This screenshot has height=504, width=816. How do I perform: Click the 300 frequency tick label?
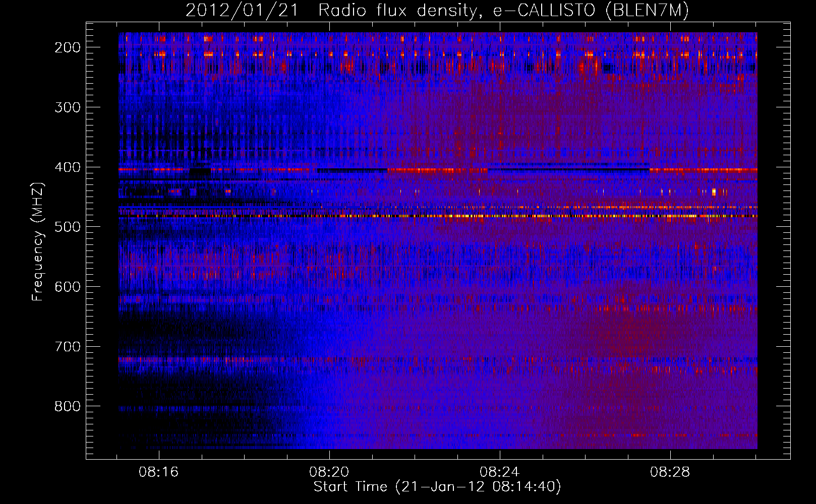68,107
